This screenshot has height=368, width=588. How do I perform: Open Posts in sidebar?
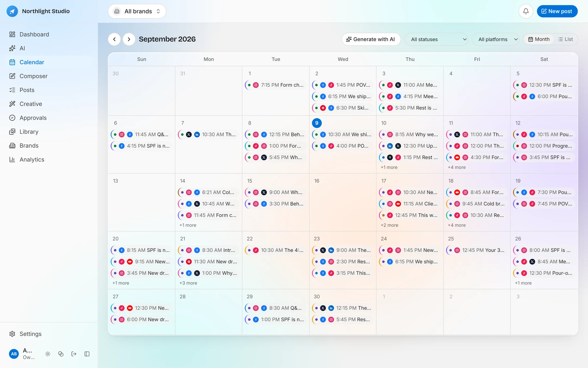click(x=49, y=90)
